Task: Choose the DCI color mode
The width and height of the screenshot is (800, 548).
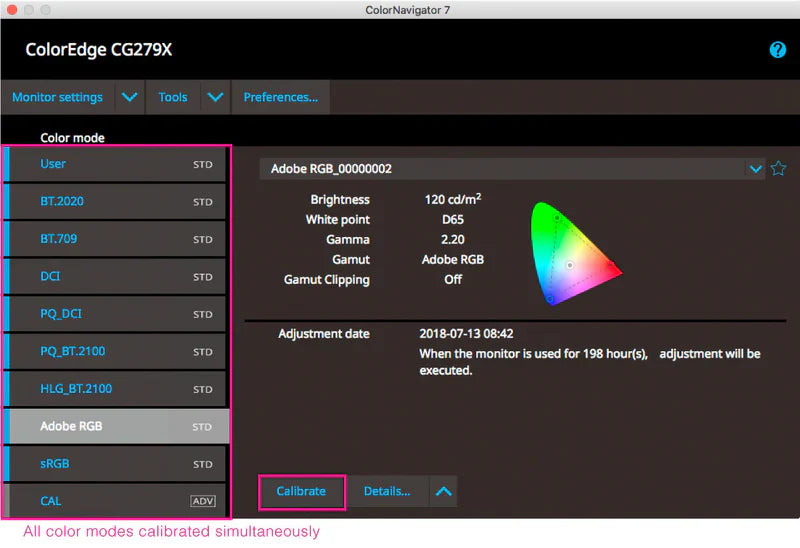Action: click(51, 276)
